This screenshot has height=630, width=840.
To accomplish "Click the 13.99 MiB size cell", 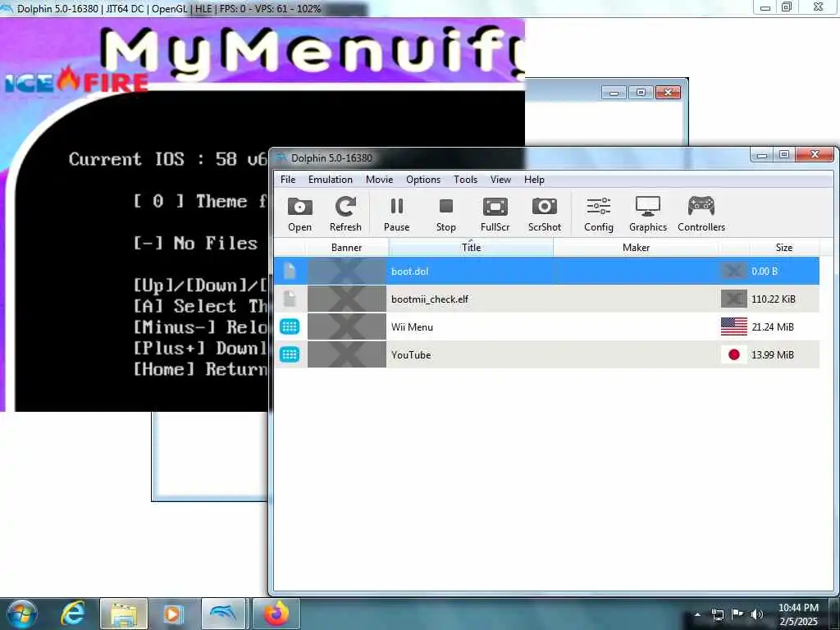I will pos(773,354).
